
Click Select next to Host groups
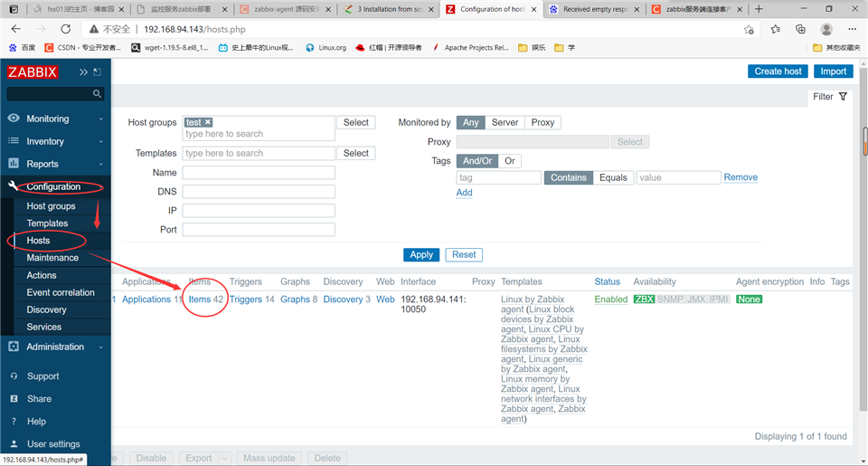point(356,122)
